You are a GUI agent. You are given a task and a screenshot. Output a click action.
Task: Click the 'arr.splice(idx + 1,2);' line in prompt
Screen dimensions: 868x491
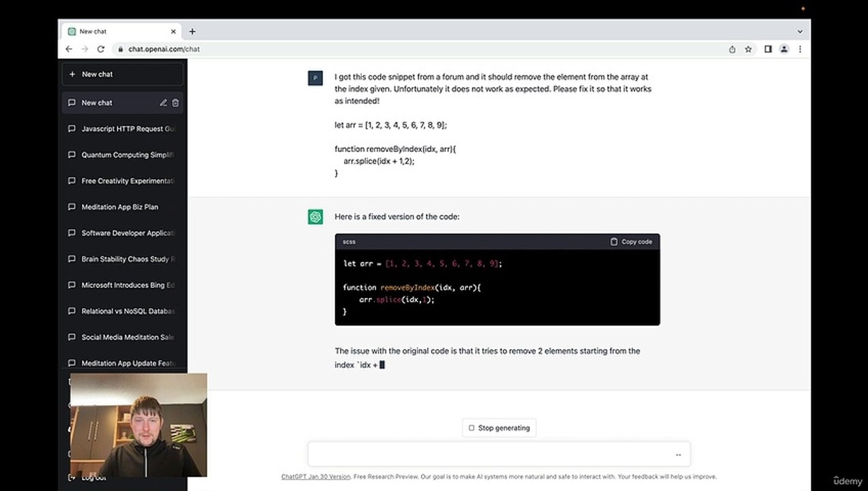click(x=379, y=161)
